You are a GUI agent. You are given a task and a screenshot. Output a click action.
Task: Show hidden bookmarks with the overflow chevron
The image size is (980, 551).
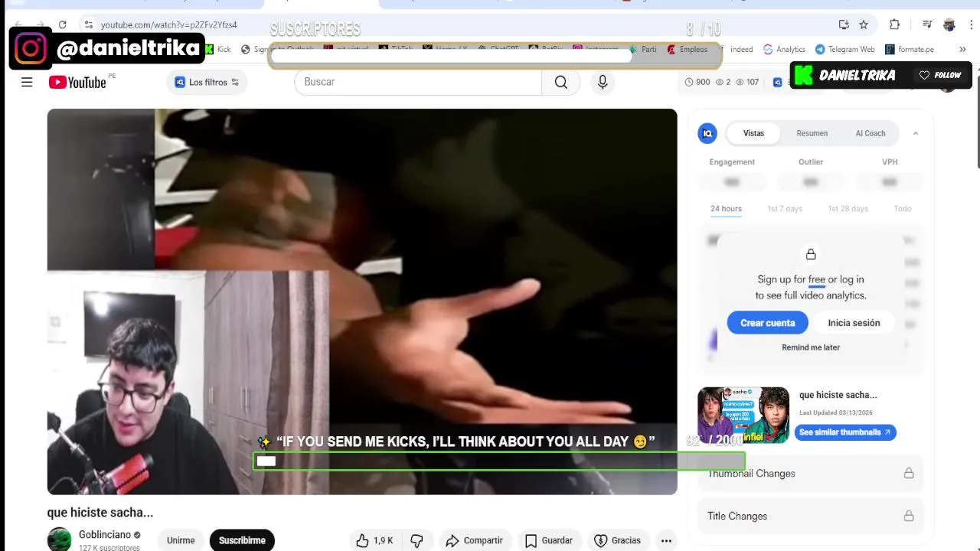tap(962, 49)
